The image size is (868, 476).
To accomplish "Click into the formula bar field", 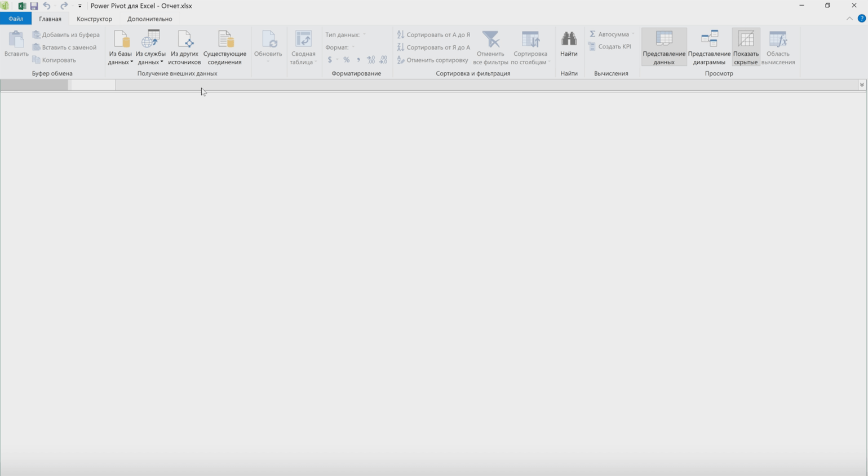I will pyautogui.click(x=486, y=85).
